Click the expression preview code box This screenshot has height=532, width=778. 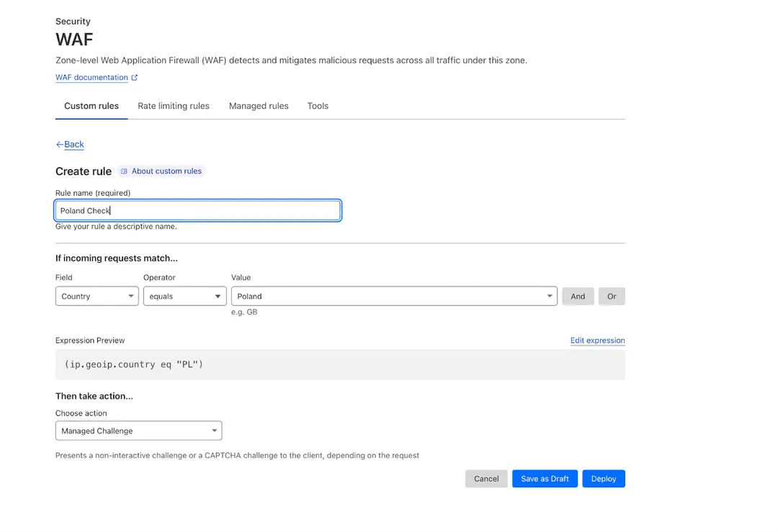[340, 364]
